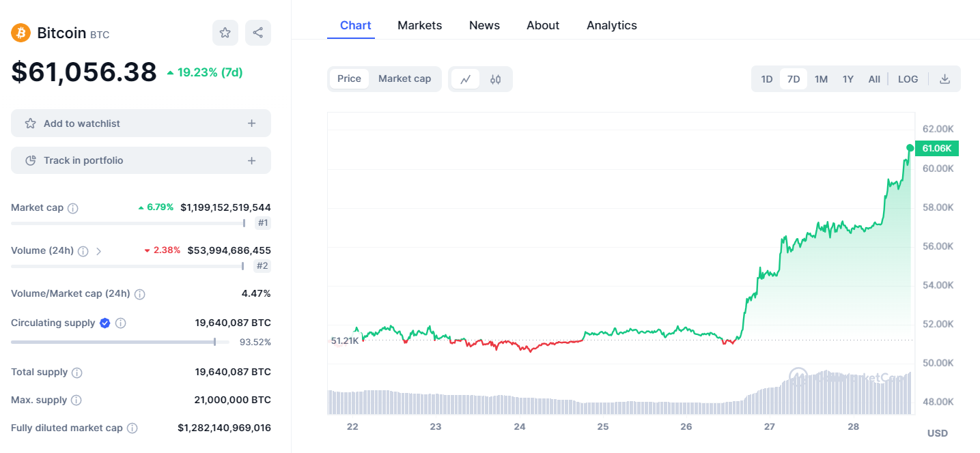The image size is (980, 453).
Task: Select the Price toggle
Action: pos(349,78)
